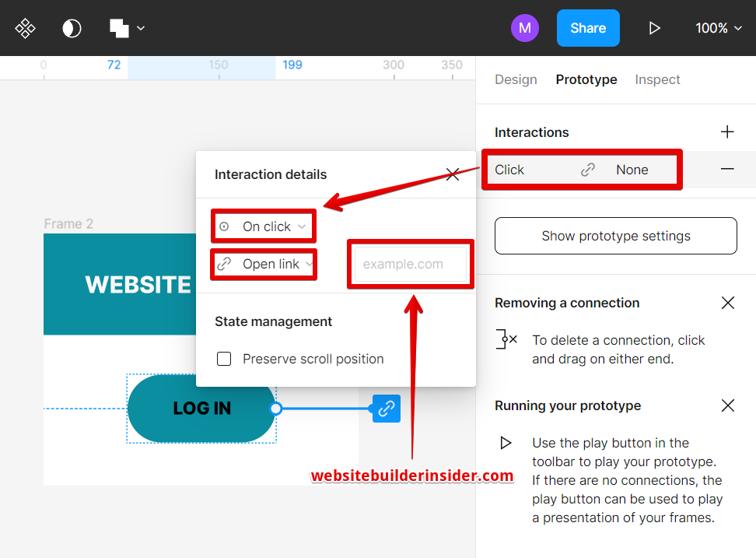Switch to the Inspect tab
Screen dimensions: 756x558
tap(657, 79)
